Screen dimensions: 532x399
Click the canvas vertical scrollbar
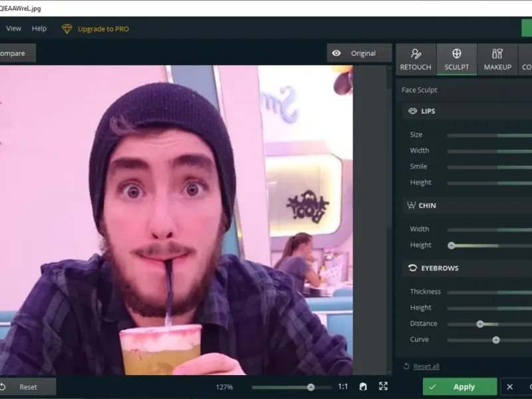pyautogui.click(x=389, y=220)
